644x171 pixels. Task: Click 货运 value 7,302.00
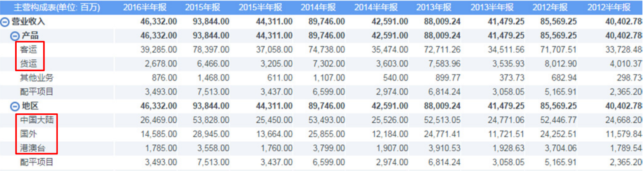329,63
